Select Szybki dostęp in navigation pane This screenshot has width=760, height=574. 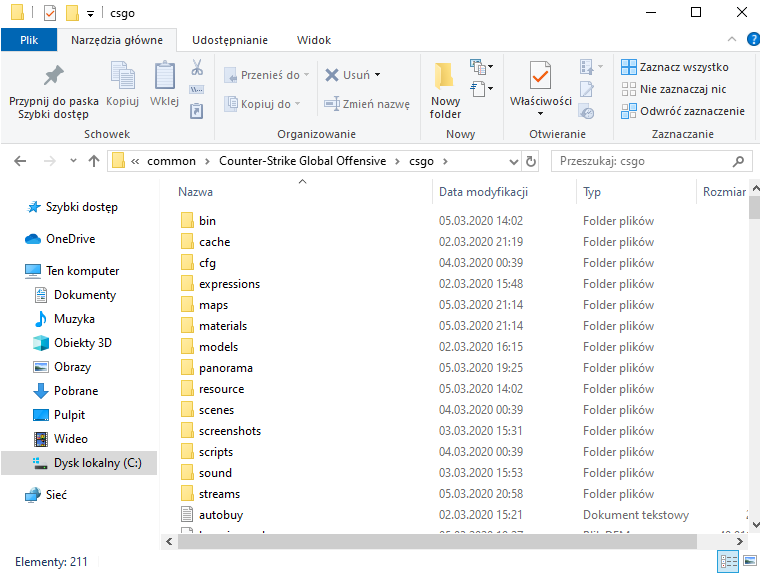click(x=72, y=207)
